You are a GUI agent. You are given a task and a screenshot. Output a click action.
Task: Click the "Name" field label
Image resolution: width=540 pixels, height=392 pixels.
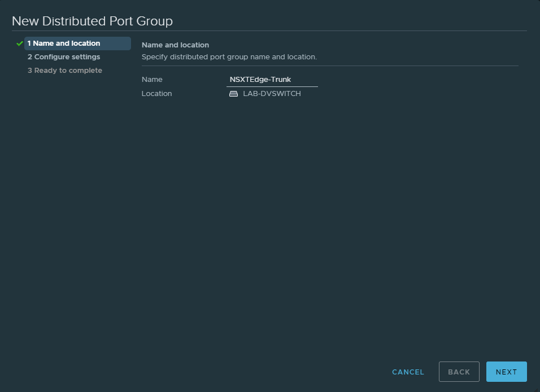coord(152,80)
